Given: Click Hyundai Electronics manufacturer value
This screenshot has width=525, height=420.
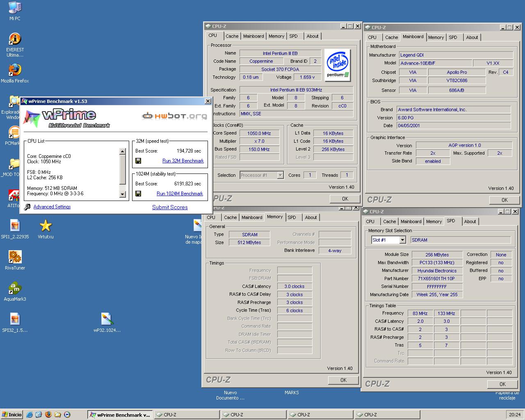Looking at the screenshot, I should [437, 271].
